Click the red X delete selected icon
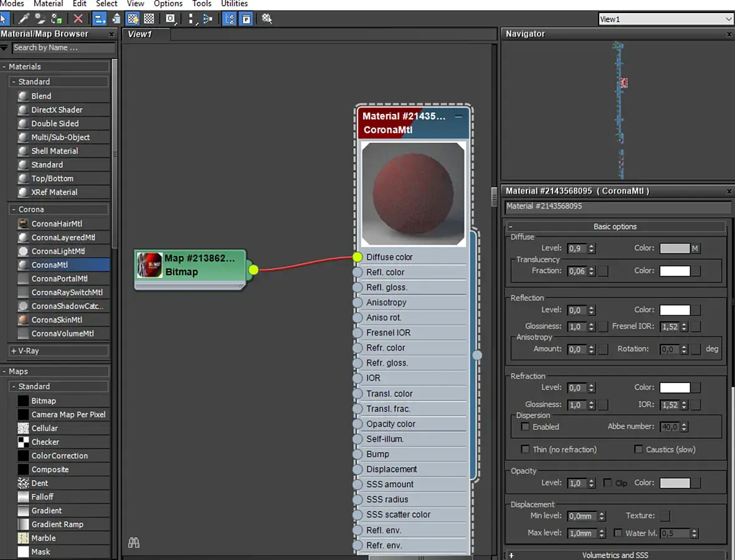Screen dimensions: 735x560 (x=78, y=19)
